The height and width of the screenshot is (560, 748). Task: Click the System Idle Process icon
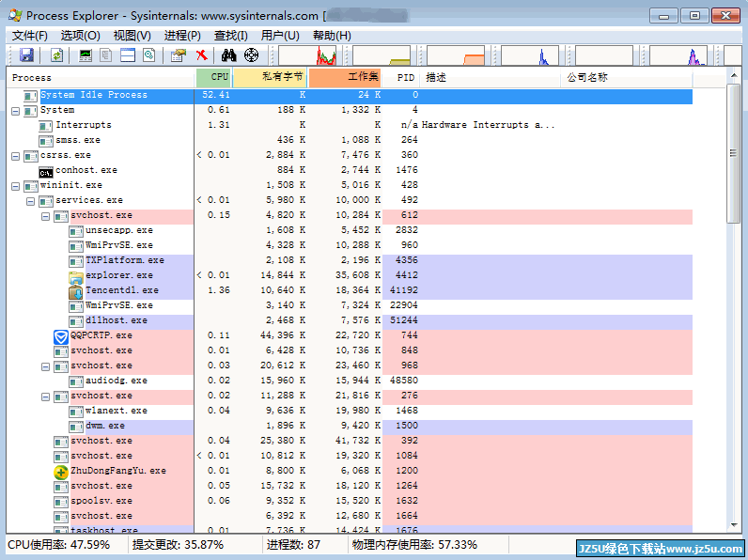tap(30, 97)
